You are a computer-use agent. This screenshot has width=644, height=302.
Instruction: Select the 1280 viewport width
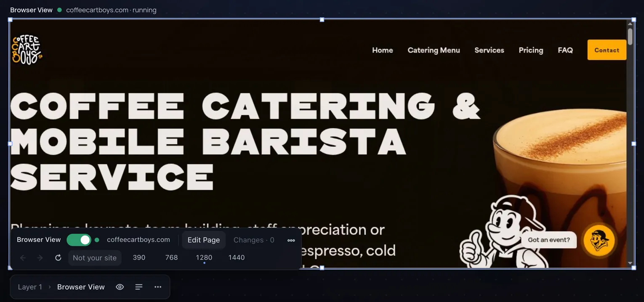(204, 257)
